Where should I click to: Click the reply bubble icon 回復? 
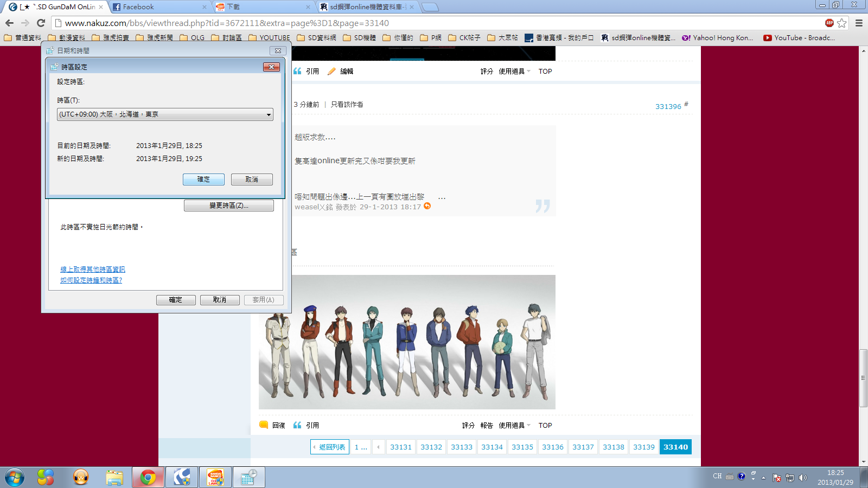coord(264,425)
